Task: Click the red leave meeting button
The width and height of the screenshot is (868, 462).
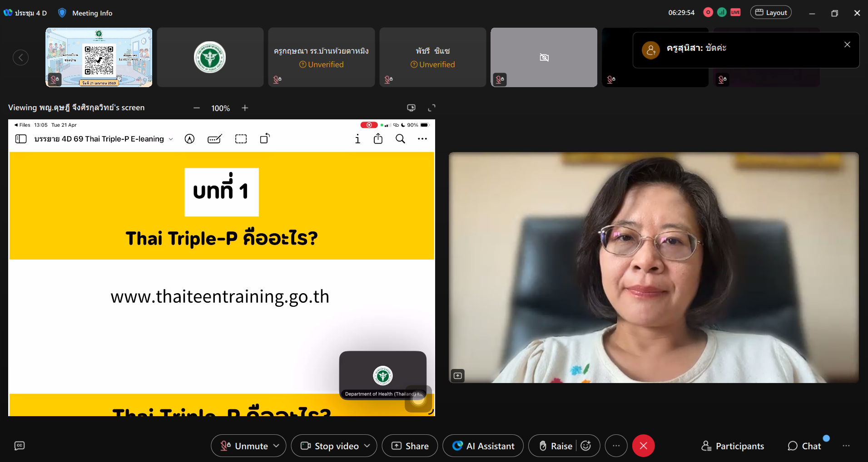Action: pos(643,446)
